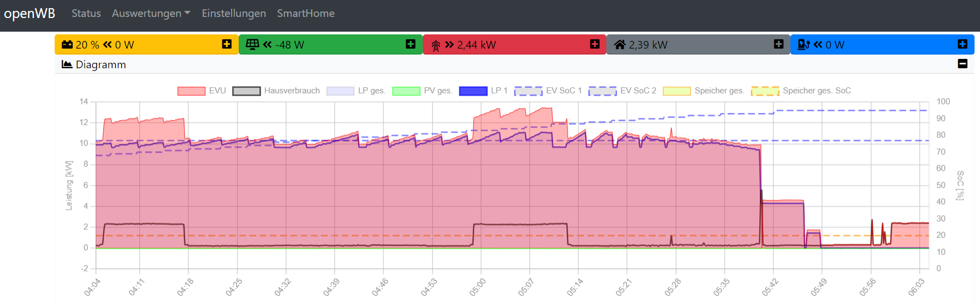The width and height of the screenshot is (980, 304).
Task: Click the battery storage icon in yellow bar
Action: tap(67, 45)
